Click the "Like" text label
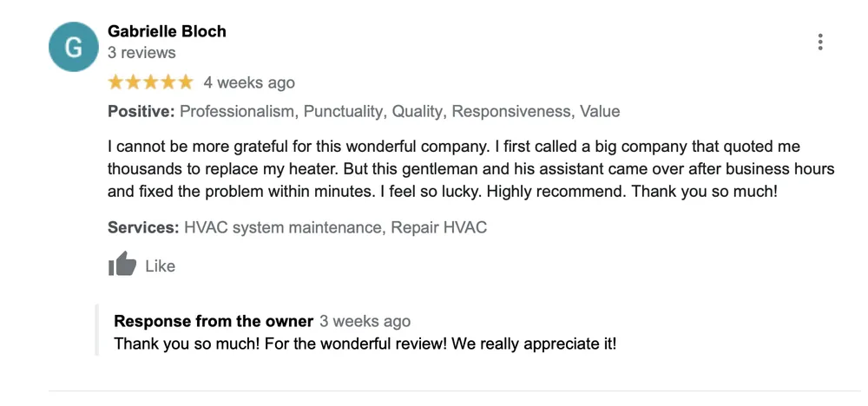This screenshot has height=406, width=868. (161, 266)
